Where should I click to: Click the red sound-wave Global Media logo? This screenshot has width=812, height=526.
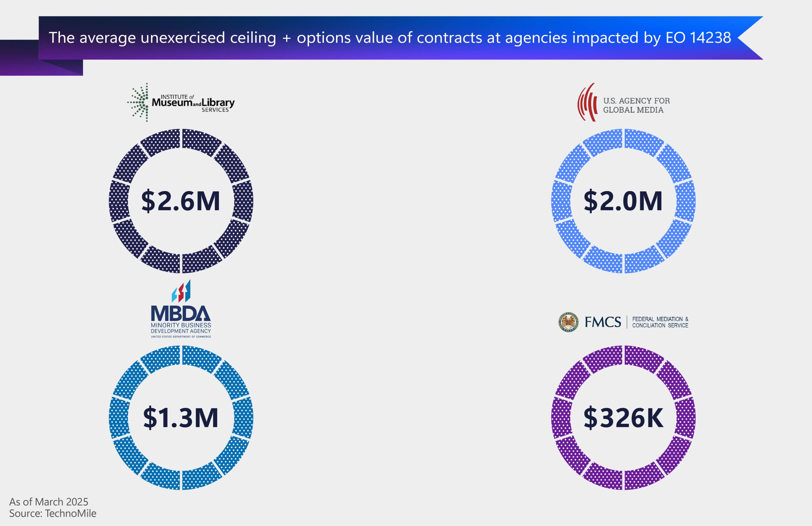(587, 102)
